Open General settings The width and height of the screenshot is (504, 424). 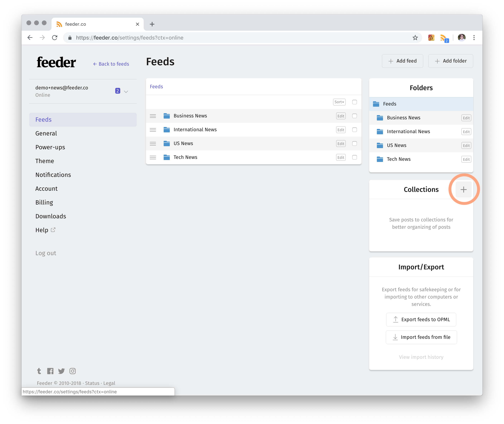(46, 133)
